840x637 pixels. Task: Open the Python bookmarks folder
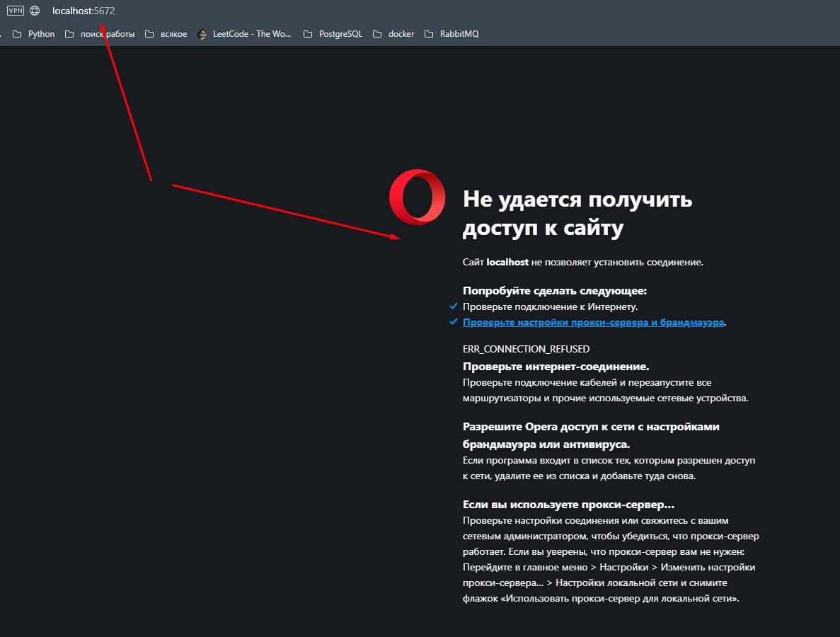[34, 34]
